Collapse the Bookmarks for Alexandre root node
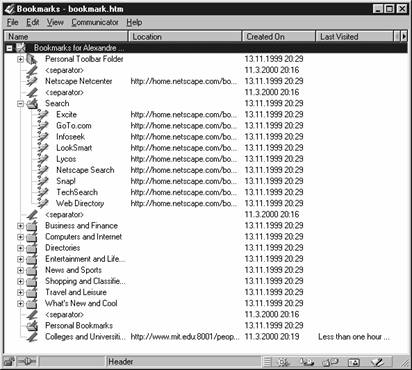 point(10,48)
